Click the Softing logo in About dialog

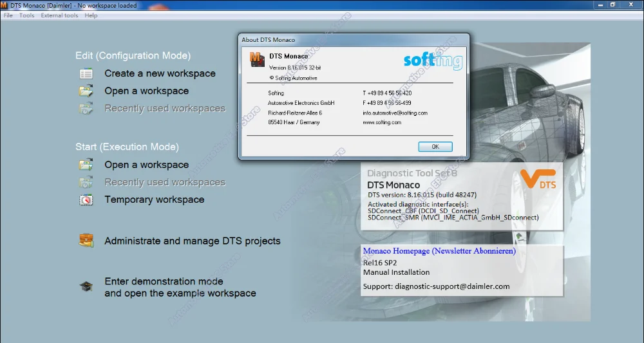pyautogui.click(x=433, y=60)
